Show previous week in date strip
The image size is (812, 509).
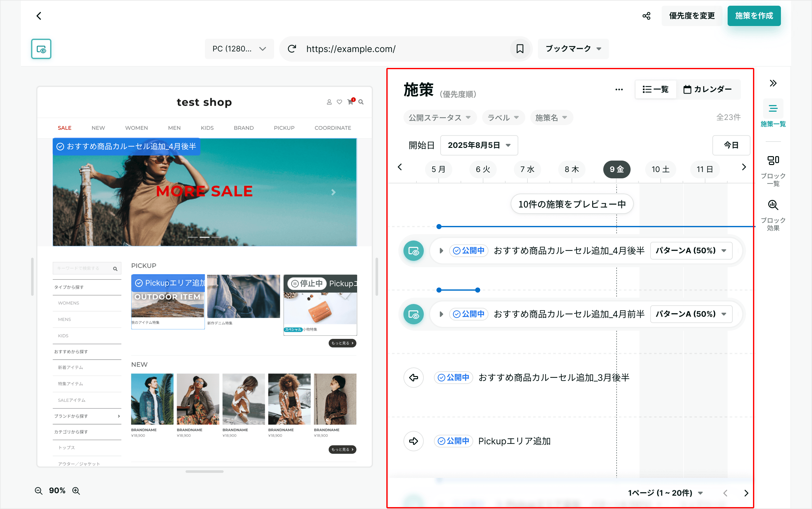[x=400, y=167]
